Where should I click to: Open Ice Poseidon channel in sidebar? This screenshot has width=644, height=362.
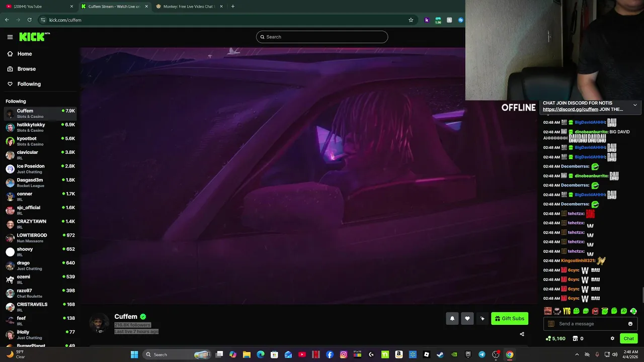tap(40, 168)
